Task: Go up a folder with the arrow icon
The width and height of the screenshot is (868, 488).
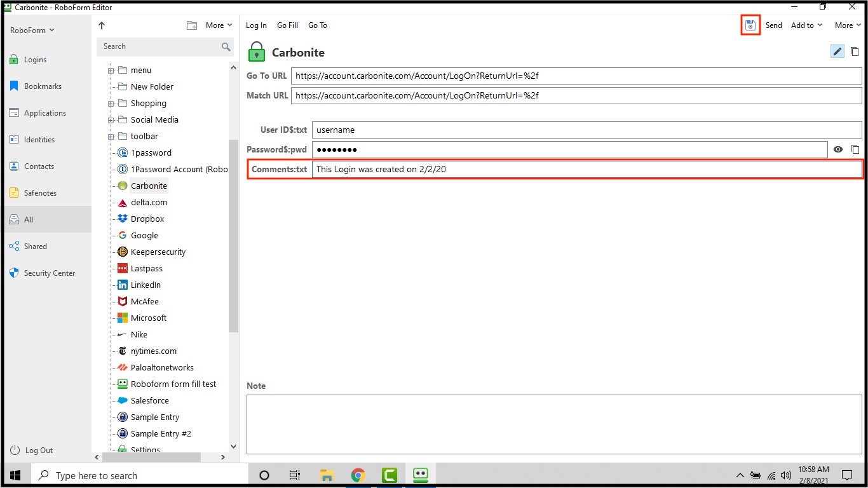Action: (102, 25)
